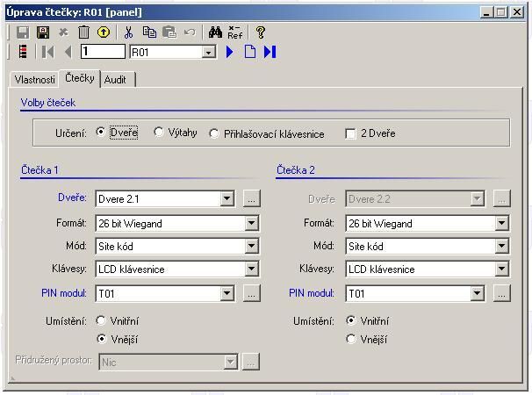Select the Výtahy radio option

tap(159, 133)
